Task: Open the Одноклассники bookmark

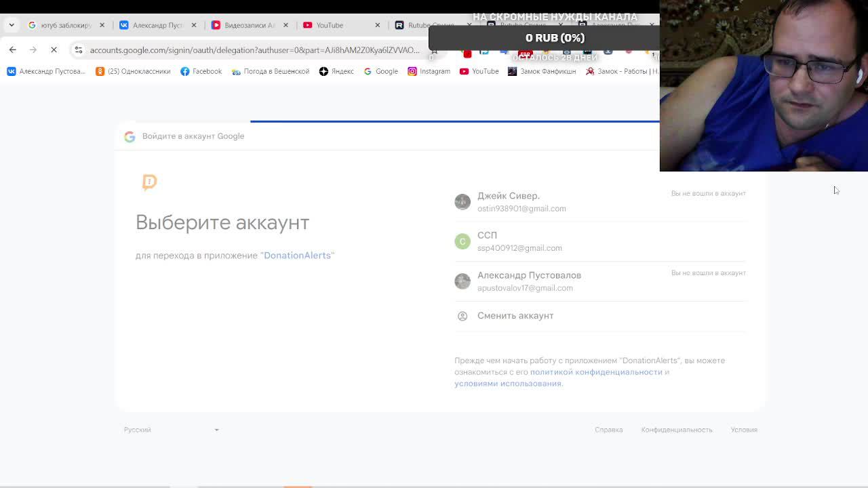Action: point(133,71)
